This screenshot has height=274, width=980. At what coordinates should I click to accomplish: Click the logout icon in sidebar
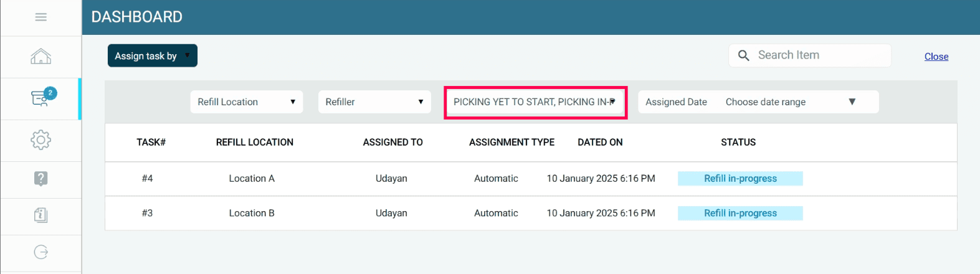click(41, 252)
